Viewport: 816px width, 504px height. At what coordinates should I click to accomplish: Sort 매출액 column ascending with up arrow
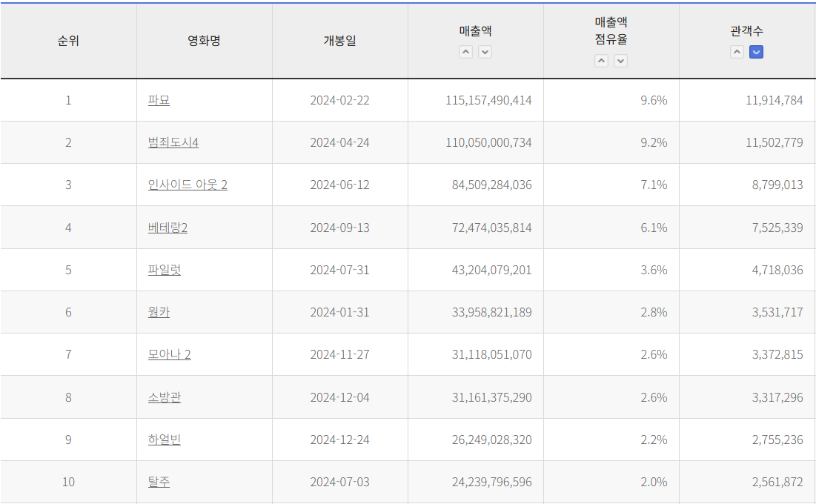click(465, 52)
